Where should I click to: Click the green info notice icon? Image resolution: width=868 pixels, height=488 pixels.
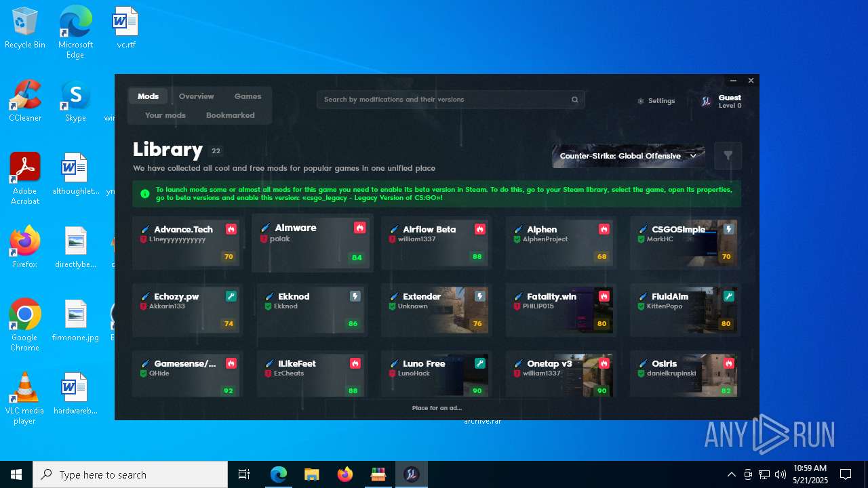click(144, 194)
